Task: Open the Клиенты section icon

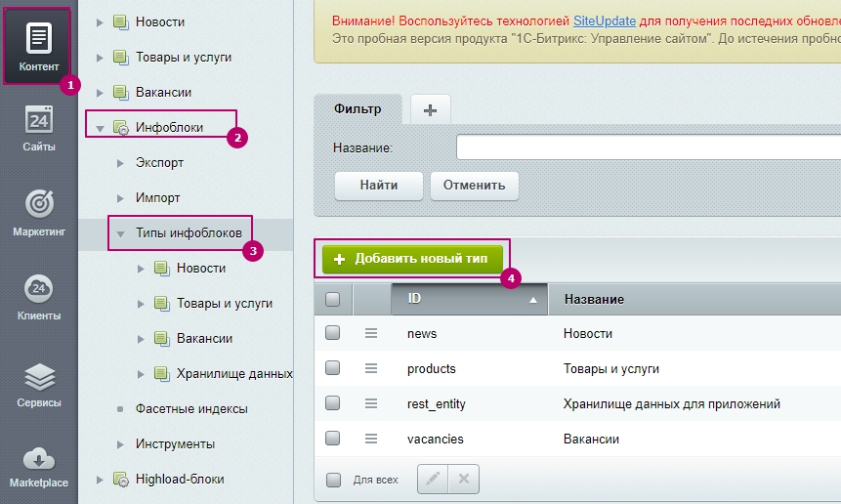Action: point(39,288)
